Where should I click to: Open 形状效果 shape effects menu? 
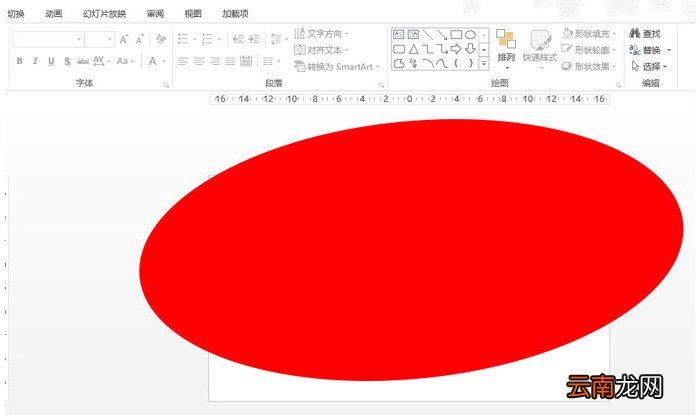coord(588,66)
